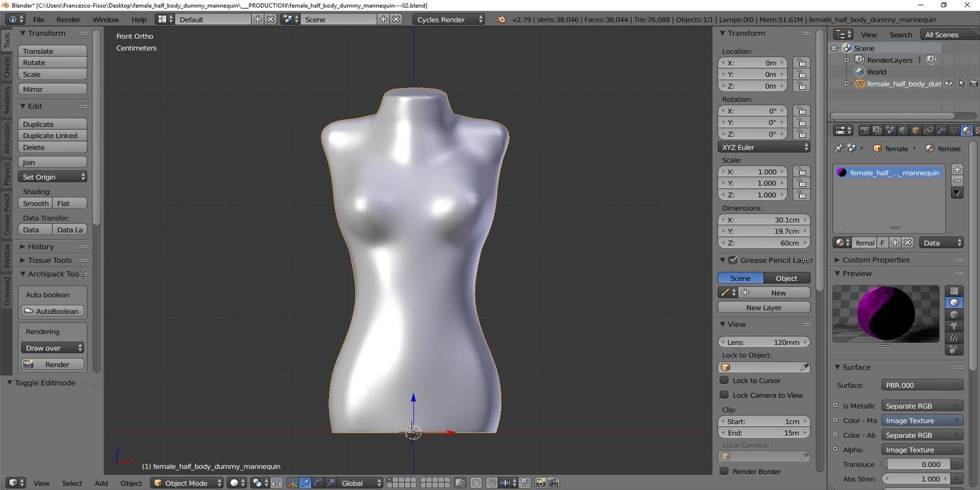Adjust the Transluce value slider
Viewport: 980px width, 490px height.
coord(916,464)
